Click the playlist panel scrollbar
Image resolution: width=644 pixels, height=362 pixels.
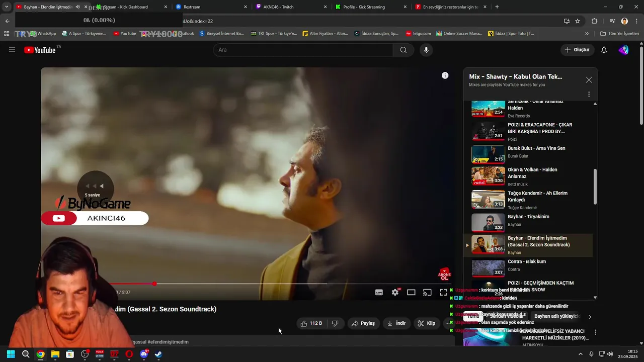(x=595, y=186)
